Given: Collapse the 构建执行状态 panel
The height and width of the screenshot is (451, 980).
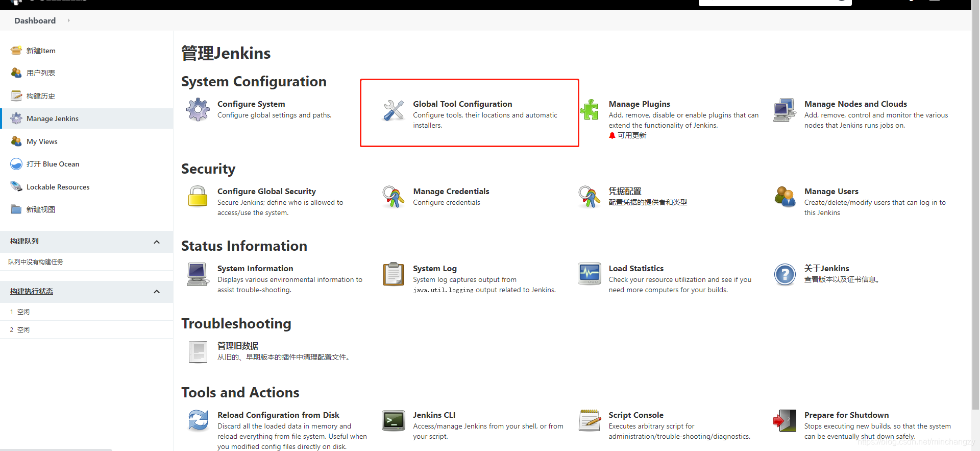Looking at the screenshot, I should 157,292.
